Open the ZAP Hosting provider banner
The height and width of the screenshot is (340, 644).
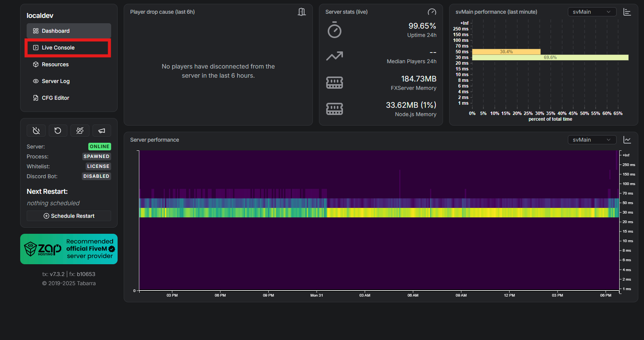tap(69, 249)
